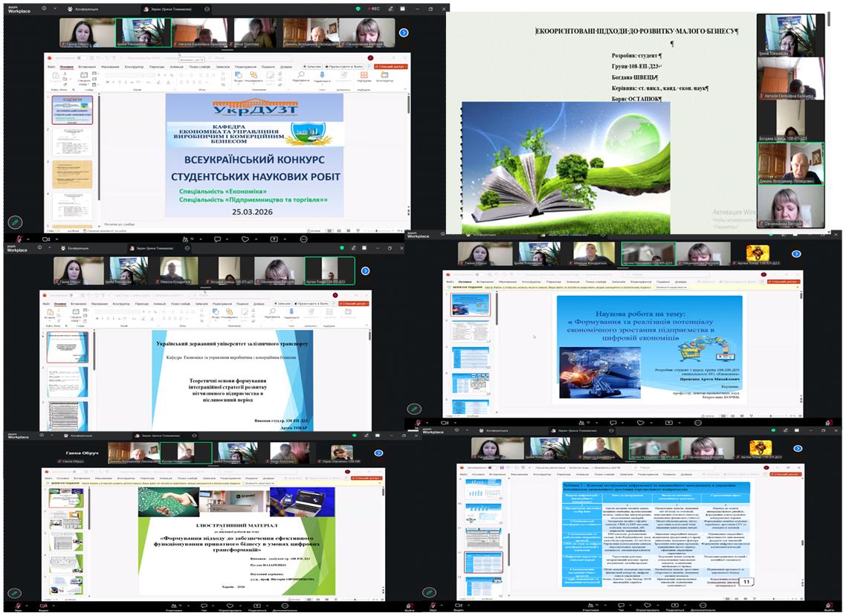The image size is (846, 616).
Task: Select orange slide 3 thumbnail in top-left PowerPoint
Action: pyautogui.click(x=72, y=174)
